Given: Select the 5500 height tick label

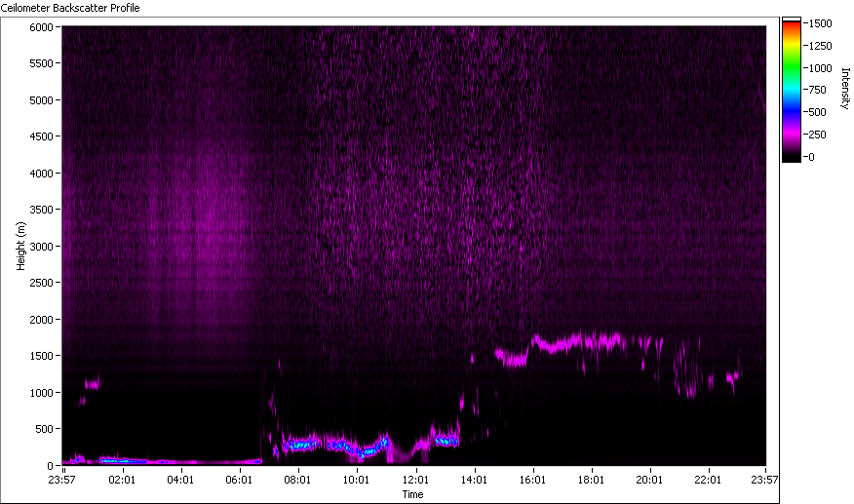Looking at the screenshot, I should 41,63.
